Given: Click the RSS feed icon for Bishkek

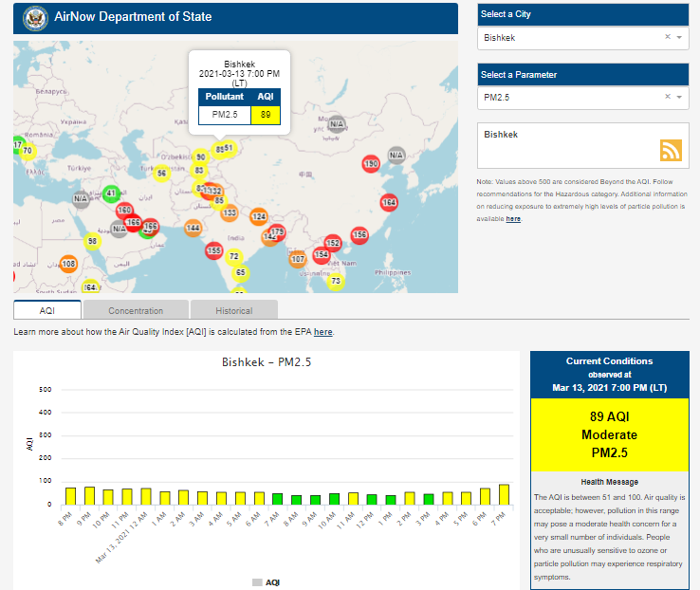Looking at the screenshot, I should pyautogui.click(x=671, y=150).
